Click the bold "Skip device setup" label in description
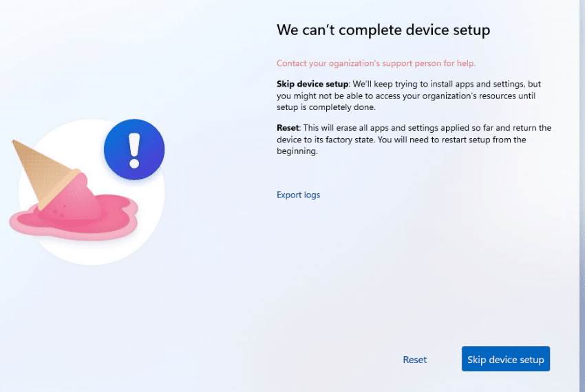 point(312,84)
